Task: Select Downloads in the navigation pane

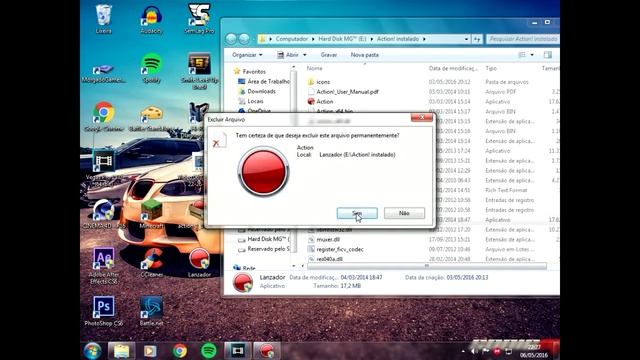Action: (x=257, y=91)
